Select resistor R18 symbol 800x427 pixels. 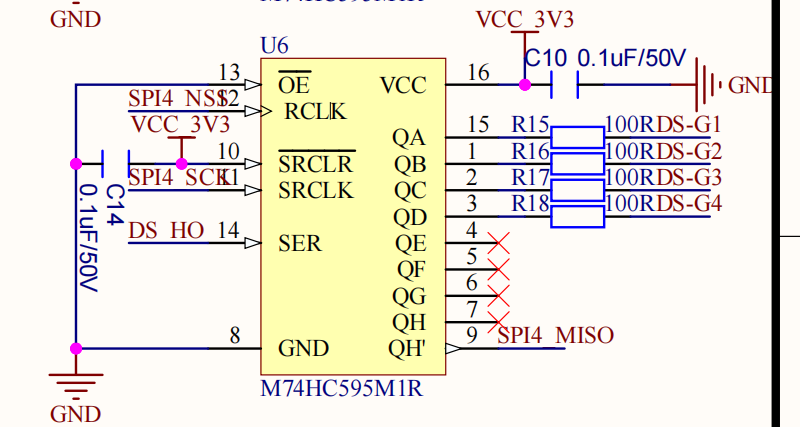click(578, 217)
